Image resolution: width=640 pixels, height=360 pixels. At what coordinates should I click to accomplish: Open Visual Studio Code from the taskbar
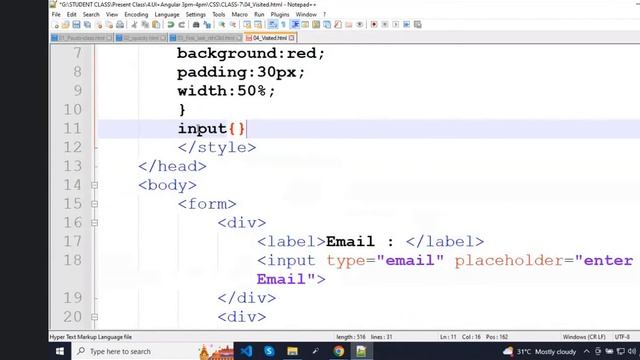coord(247,351)
